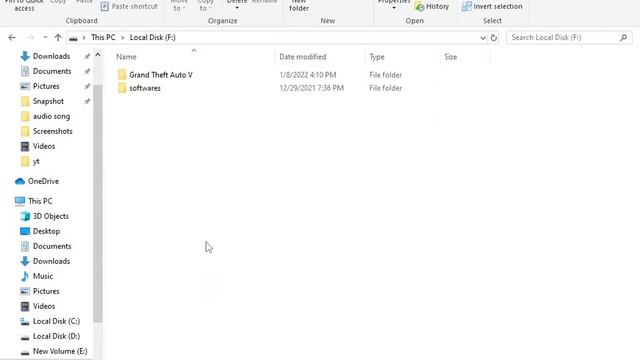The height and width of the screenshot is (360, 640).
Task: Click the Music note icon
Action: tap(25, 276)
